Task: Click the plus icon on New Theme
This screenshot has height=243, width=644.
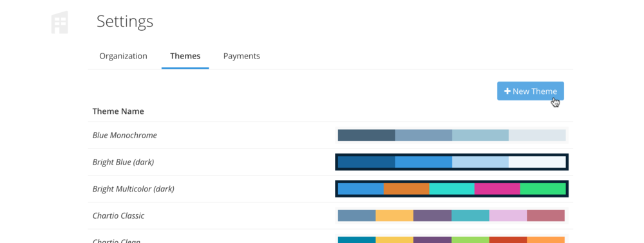Action: pyautogui.click(x=507, y=91)
